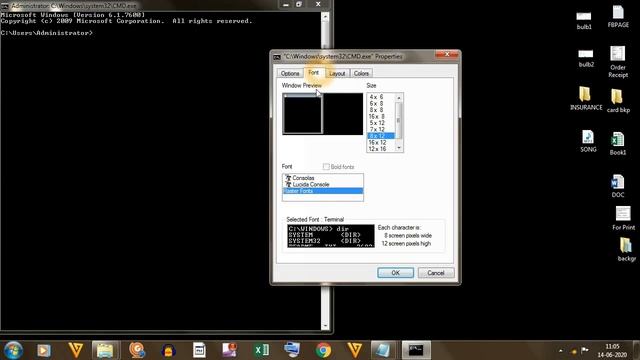
Task: Open the Colors tab
Action: coord(361,73)
